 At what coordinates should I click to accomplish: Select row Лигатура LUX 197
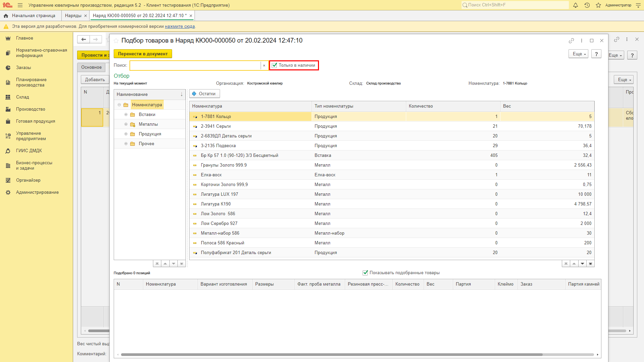point(392,194)
